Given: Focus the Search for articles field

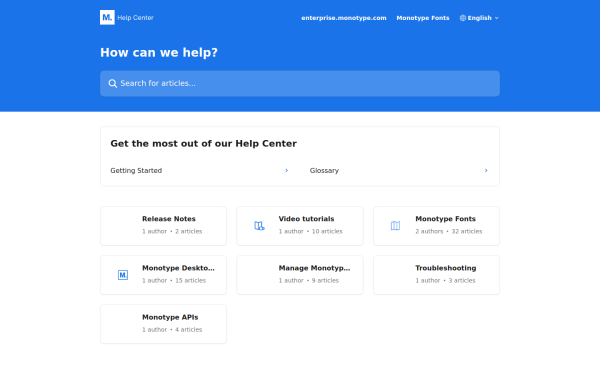Looking at the screenshot, I should click(300, 83).
